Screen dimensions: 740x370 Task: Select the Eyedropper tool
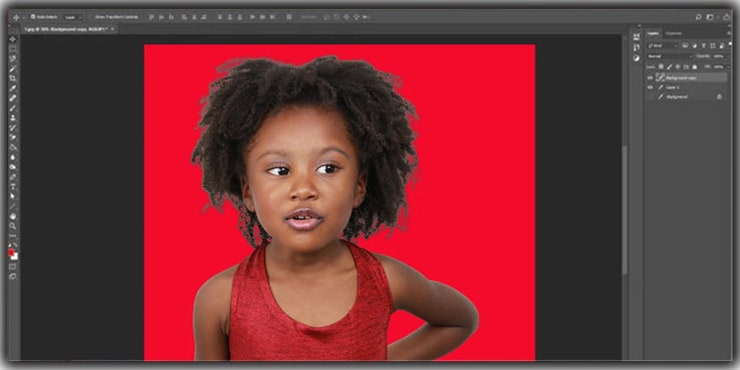click(13, 89)
